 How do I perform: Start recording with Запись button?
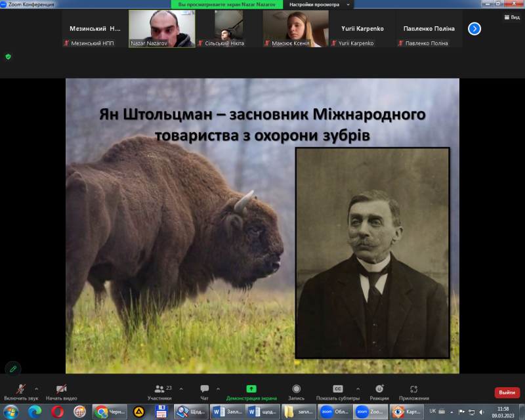(x=297, y=389)
